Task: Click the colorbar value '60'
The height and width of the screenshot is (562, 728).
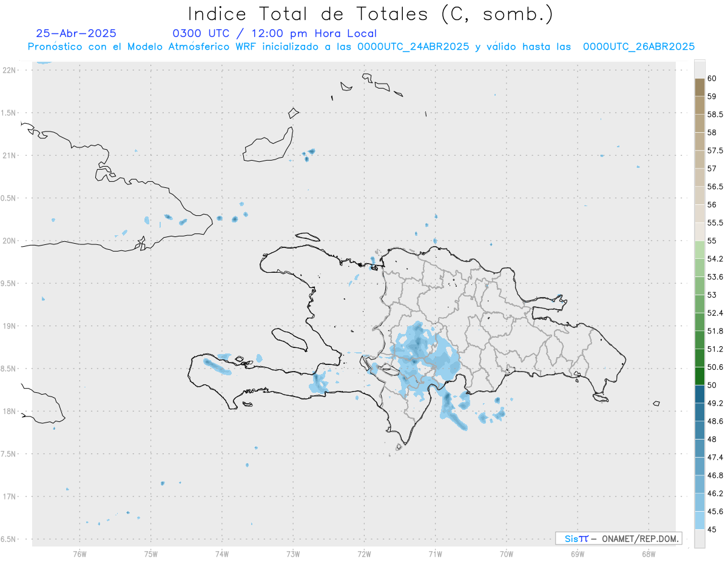Action: pos(712,78)
